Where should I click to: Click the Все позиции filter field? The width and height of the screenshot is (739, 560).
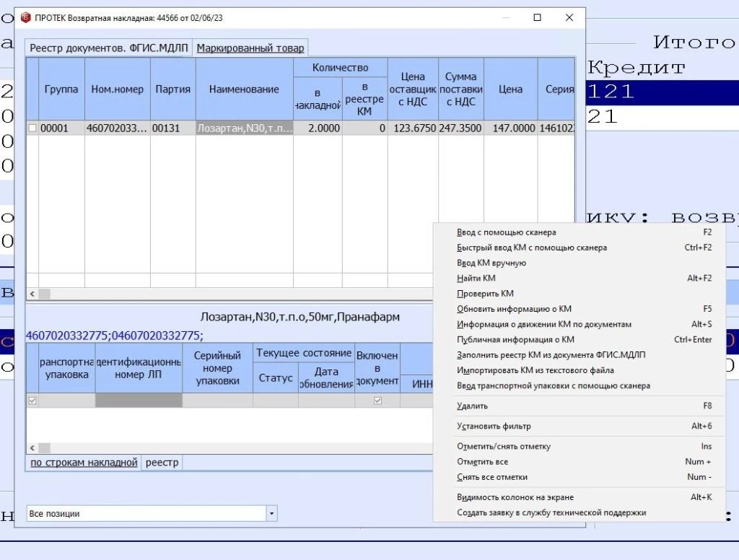tap(147, 513)
